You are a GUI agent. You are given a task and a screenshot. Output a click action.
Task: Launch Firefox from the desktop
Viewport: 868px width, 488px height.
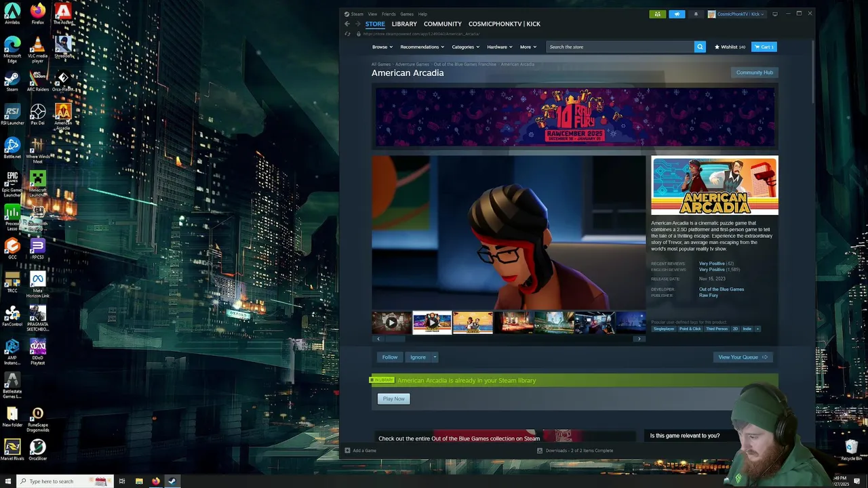38,14
